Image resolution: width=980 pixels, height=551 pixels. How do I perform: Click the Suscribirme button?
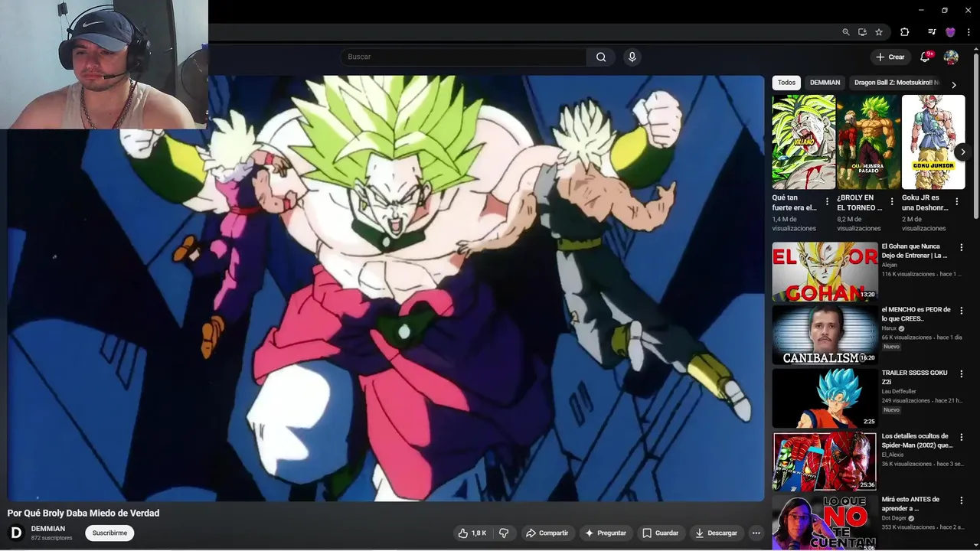[109, 533]
